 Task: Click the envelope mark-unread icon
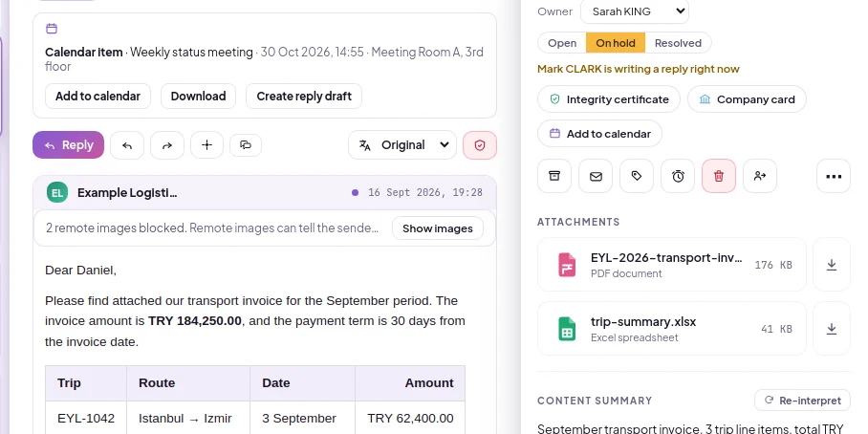click(x=596, y=176)
